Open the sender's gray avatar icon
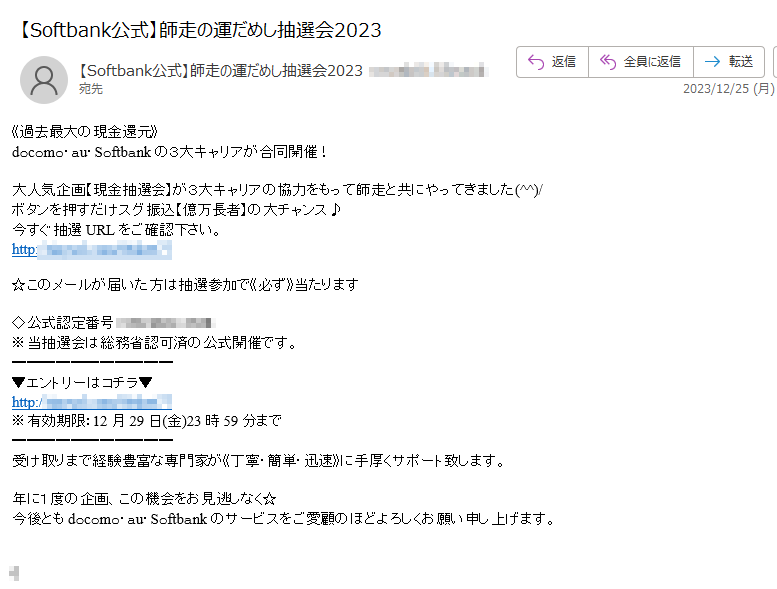 (44, 80)
